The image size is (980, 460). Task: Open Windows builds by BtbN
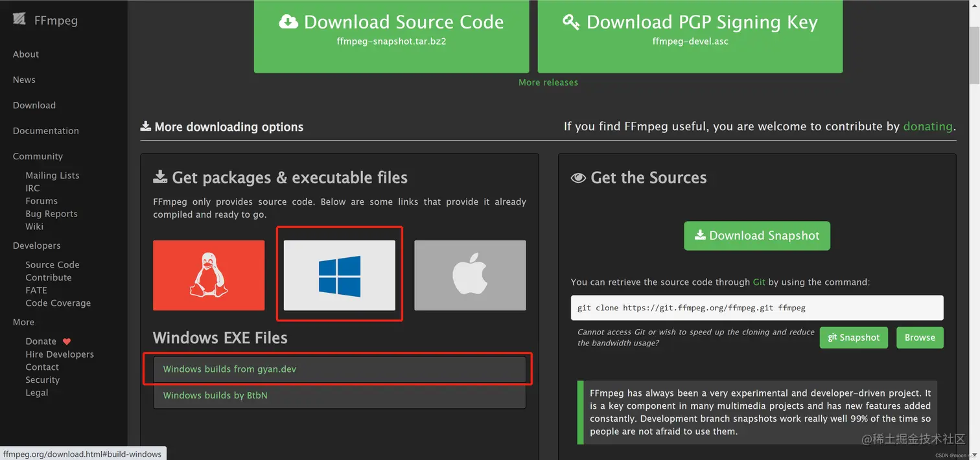(x=340, y=395)
